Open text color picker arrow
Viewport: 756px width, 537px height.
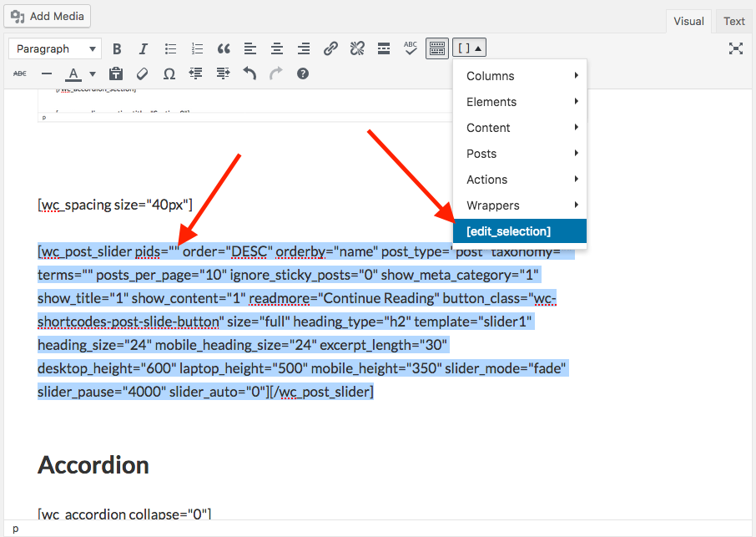[x=93, y=73]
